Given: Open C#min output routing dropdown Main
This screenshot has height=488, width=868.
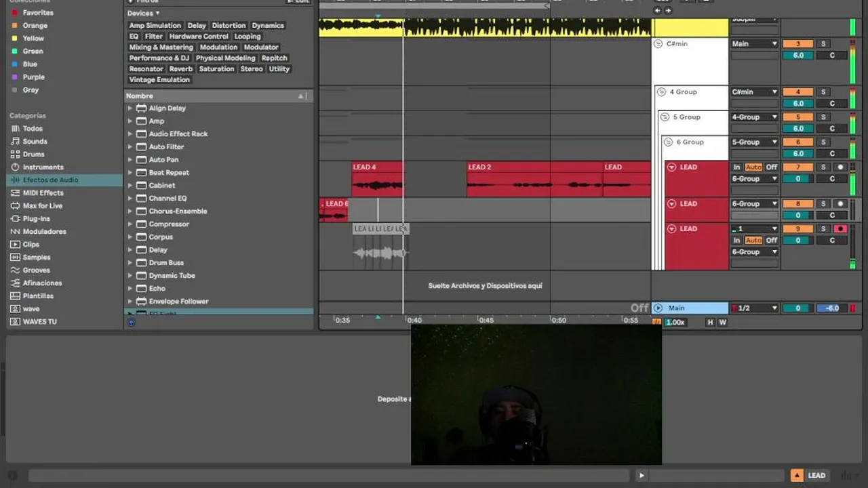Looking at the screenshot, I should point(754,44).
